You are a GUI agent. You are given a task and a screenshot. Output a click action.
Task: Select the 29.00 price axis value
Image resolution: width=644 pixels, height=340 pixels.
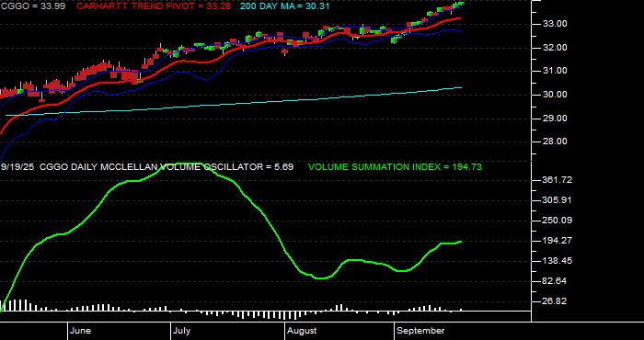(555, 119)
